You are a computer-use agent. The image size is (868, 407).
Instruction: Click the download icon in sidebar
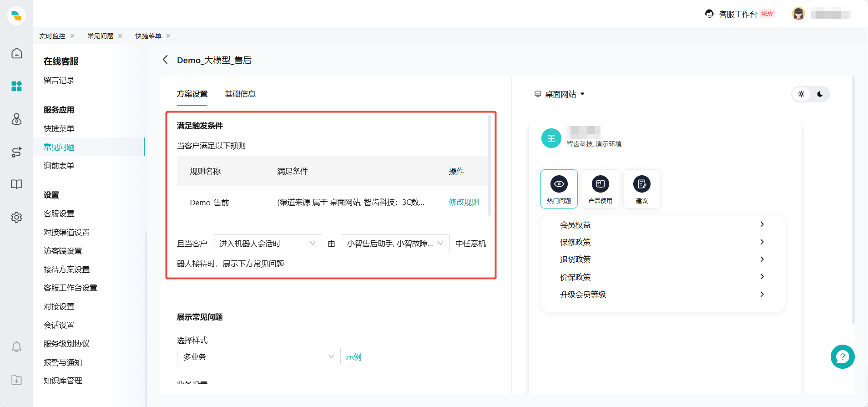[x=16, y=380]
